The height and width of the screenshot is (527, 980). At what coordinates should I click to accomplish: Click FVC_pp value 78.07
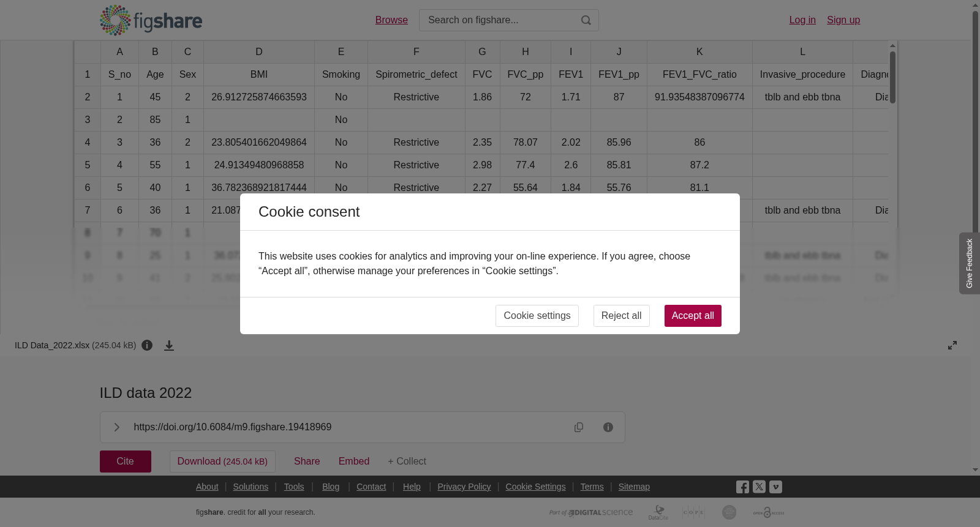(x=526, y=143)
